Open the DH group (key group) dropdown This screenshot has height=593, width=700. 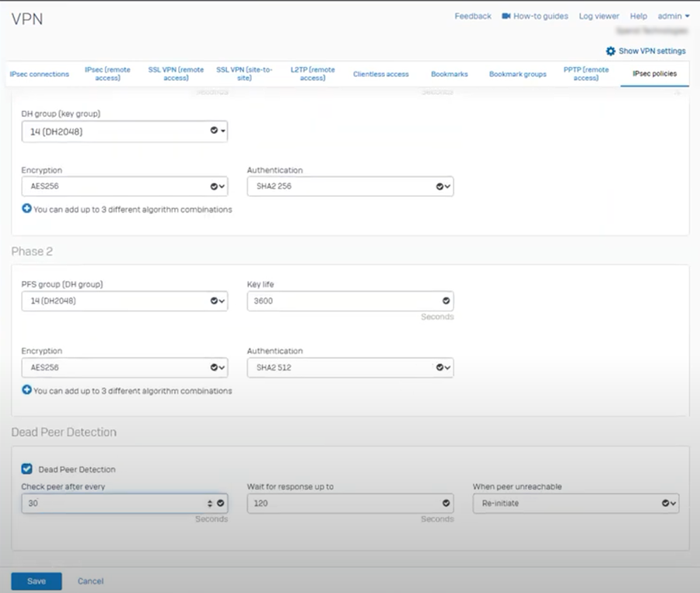pos(124,132)
